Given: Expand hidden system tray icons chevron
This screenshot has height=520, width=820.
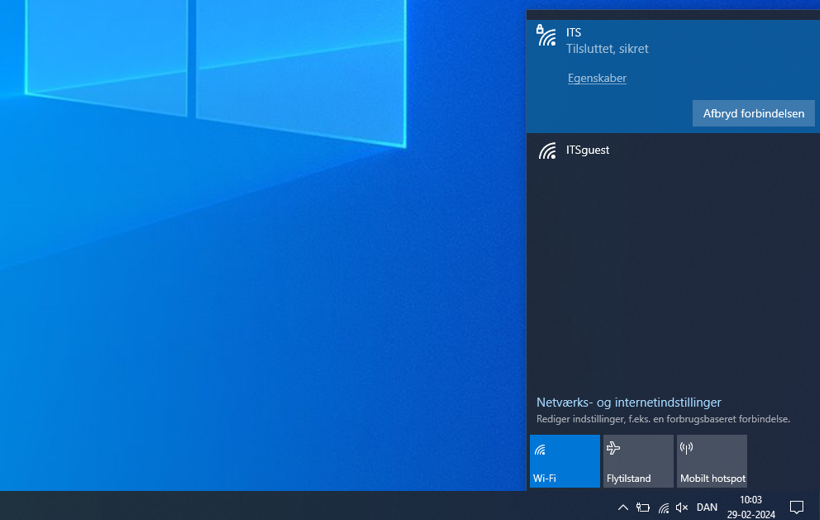Looking at the screenshot, I should point(623,507).
